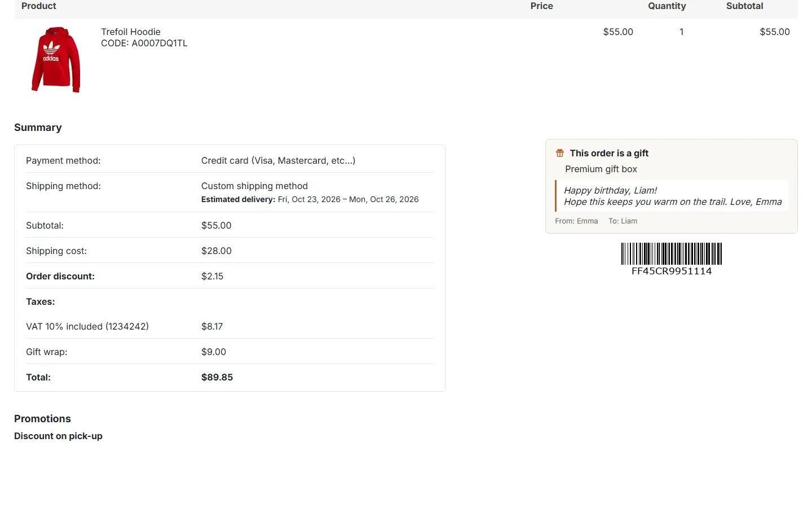Screen dimensions: 812x508
Task: Click the gift box icon
Action: click(560, 153)
